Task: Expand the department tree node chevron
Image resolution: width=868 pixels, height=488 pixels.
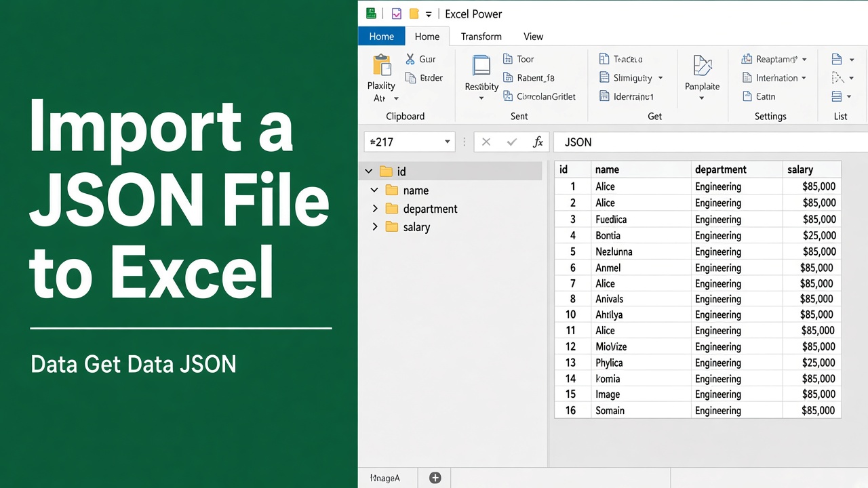Action: point(374,209)
